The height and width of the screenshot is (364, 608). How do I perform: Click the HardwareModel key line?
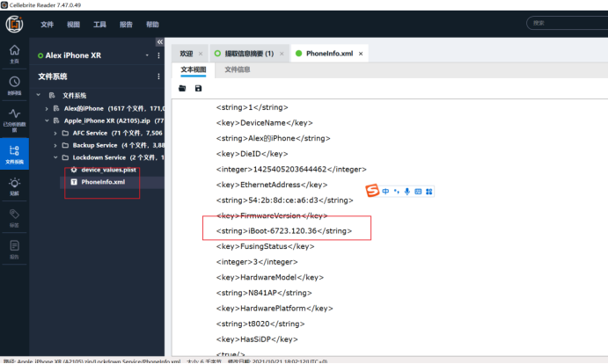(x=270, y=278)
